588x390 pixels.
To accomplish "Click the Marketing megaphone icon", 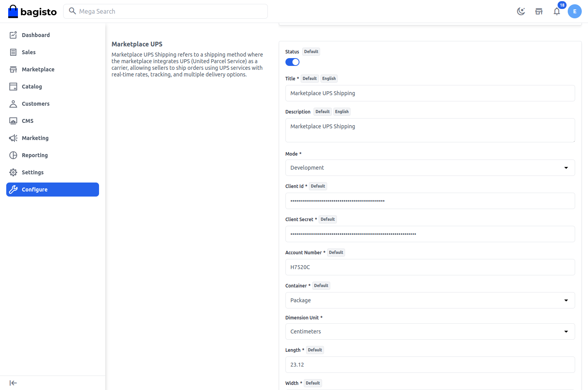I will pos(13,138).
